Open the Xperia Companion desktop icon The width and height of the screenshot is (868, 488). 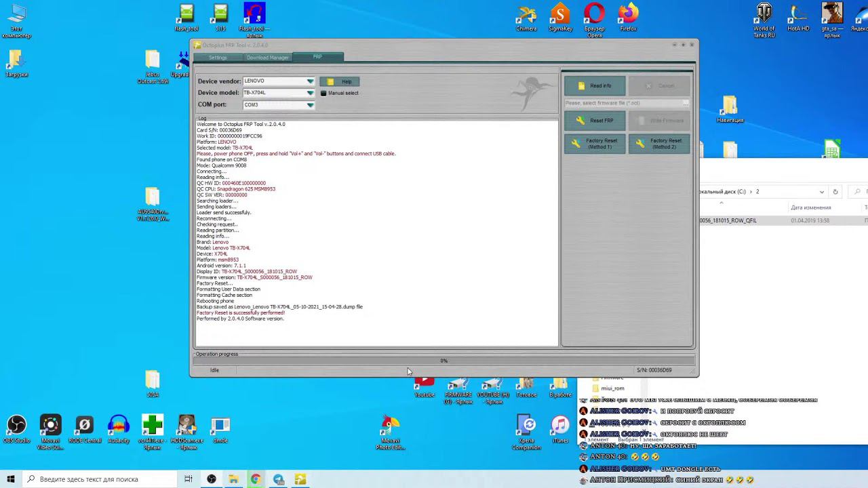pos(526,432)
